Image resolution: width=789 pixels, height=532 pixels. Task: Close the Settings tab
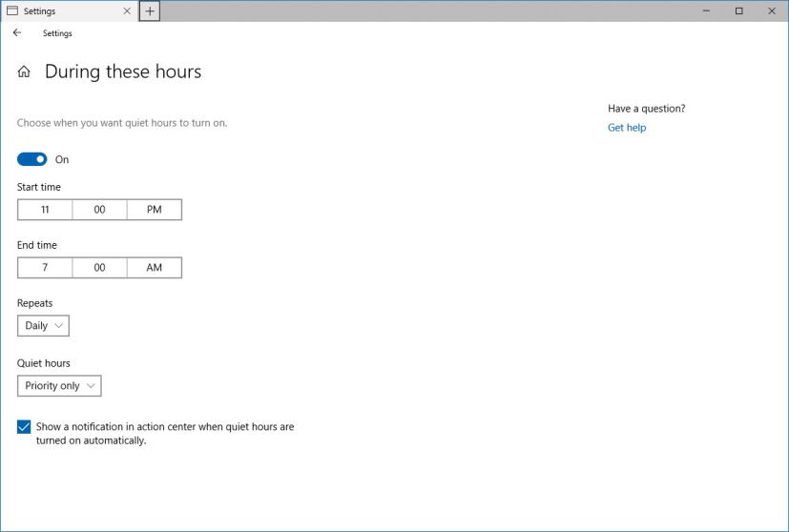pyautogui.click(x=127, y=11)
